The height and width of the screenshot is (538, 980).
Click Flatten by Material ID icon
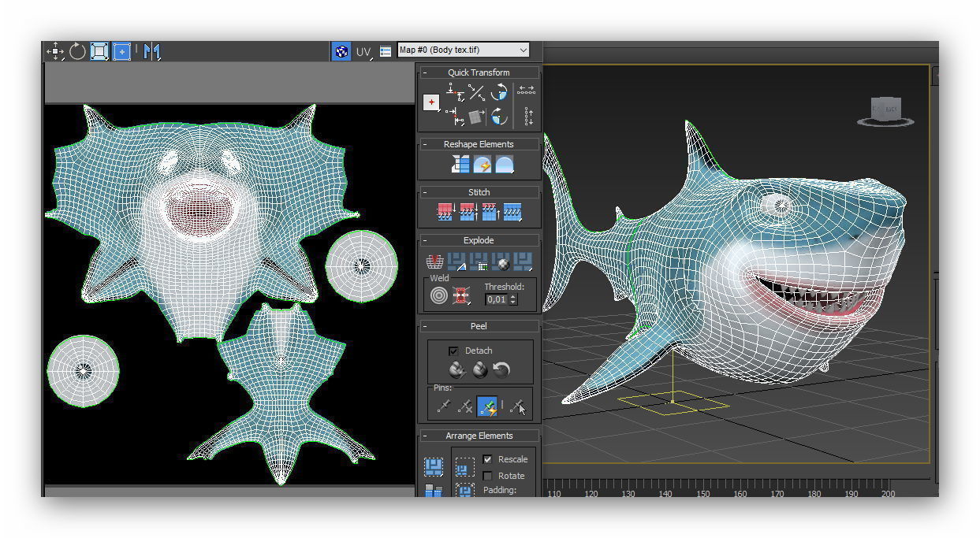tap(501, 261)
